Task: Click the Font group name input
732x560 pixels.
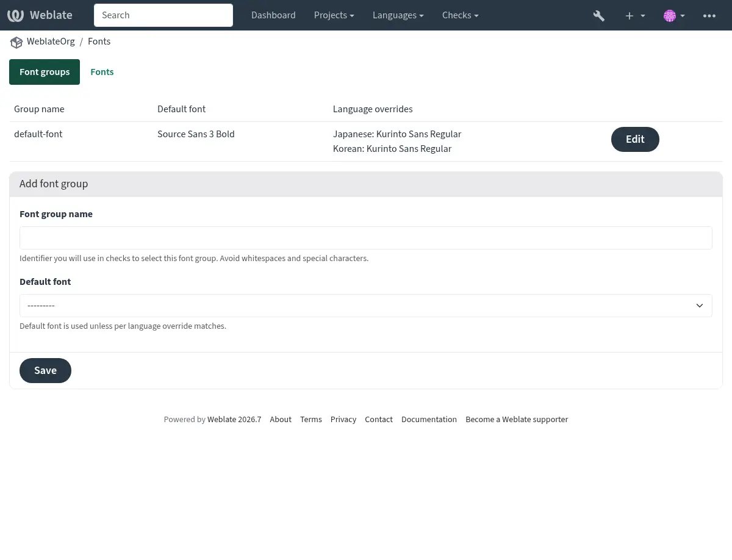Action: (366, 238)
